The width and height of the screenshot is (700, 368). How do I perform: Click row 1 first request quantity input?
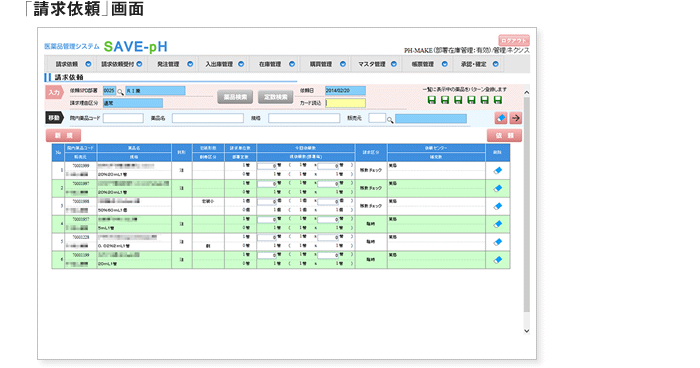pos(267,166)
